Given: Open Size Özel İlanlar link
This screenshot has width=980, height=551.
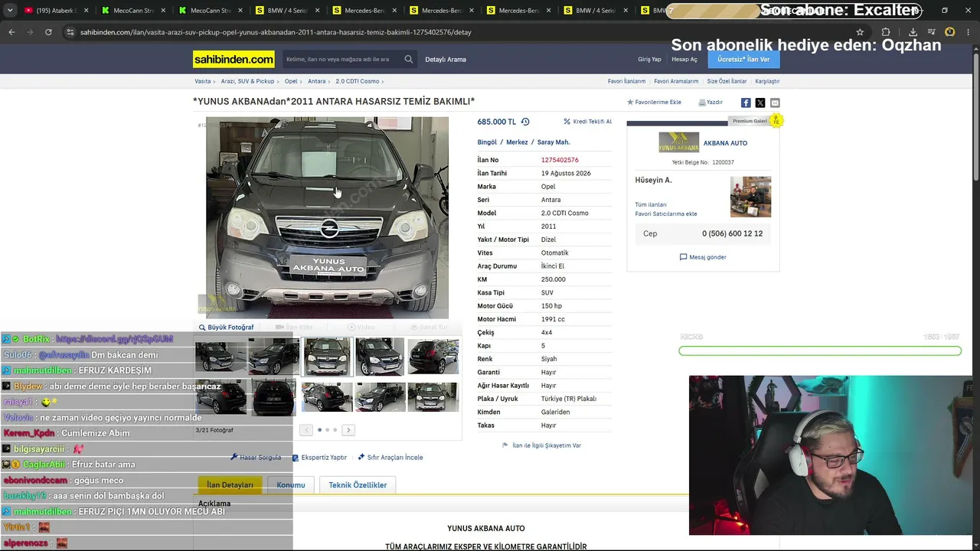Looking at the screenshot, I should (727, 81).
